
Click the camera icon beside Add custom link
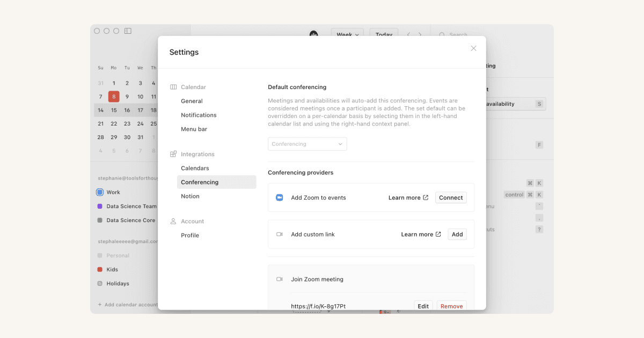pyautogui.click(x=280, y=234)
